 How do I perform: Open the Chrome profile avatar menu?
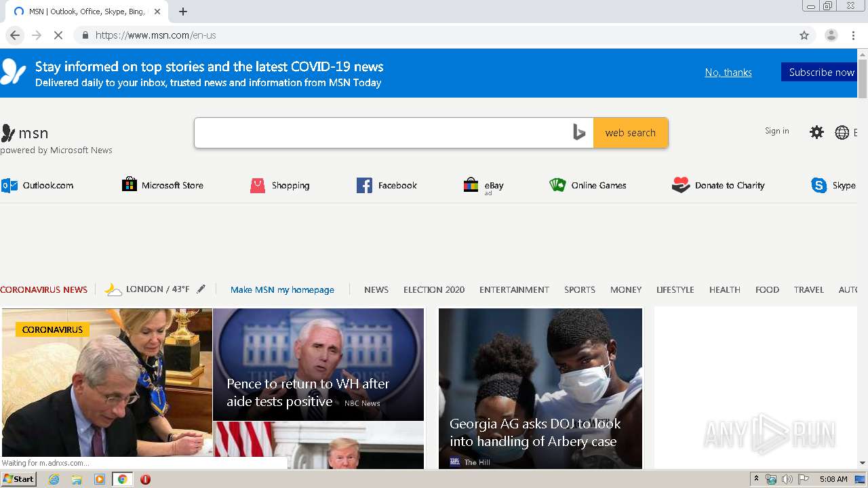pos(831,35)
